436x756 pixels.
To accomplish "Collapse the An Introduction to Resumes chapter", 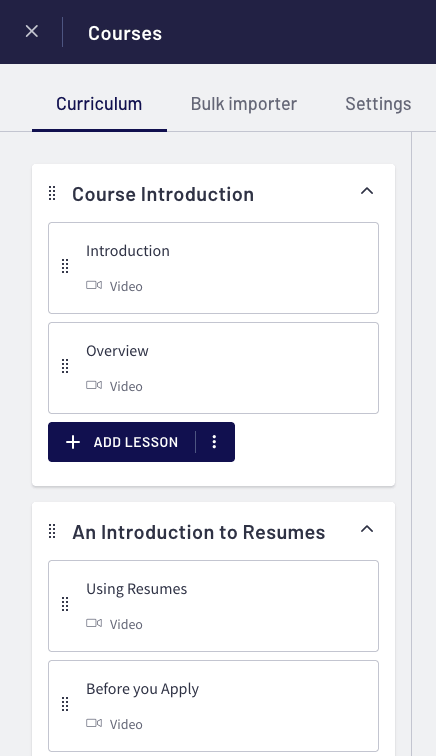I will (367, 529).
